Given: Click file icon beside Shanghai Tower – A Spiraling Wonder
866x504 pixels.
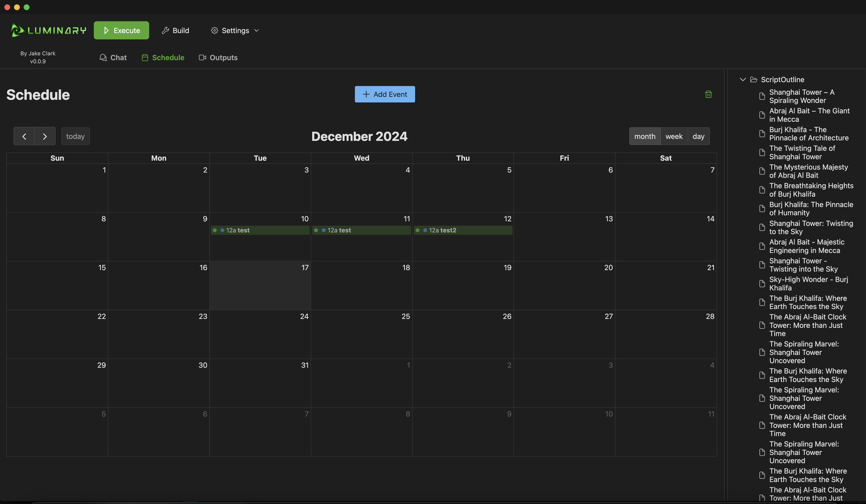Looking at the screenshot, I should click(x=762, y=96).
